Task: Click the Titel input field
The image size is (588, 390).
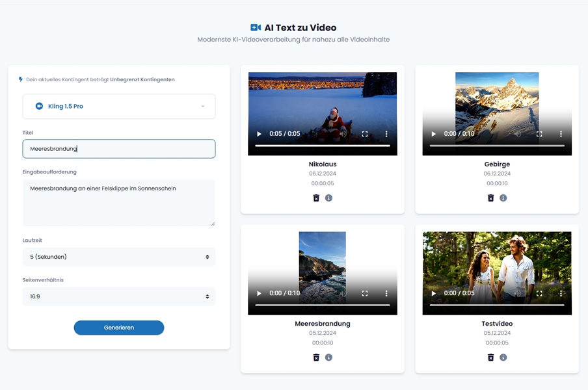Action: (x=119, y=149)
